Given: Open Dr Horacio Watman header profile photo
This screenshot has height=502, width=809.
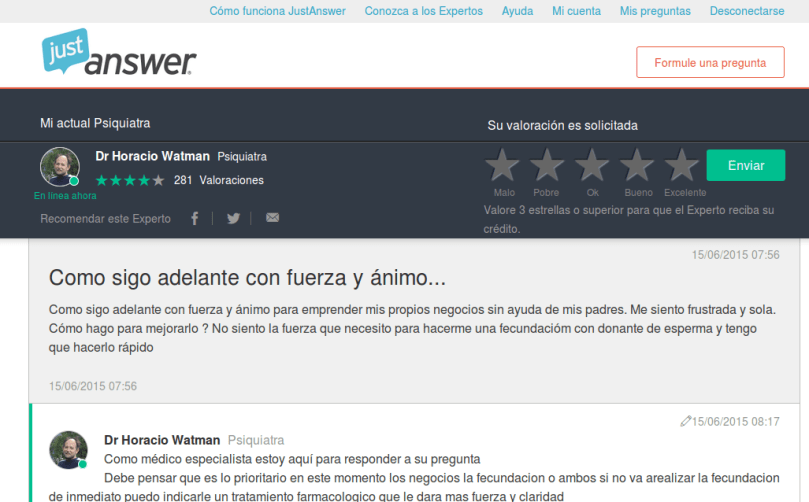Looking at the screenshot, I should [x=60, y=167].
